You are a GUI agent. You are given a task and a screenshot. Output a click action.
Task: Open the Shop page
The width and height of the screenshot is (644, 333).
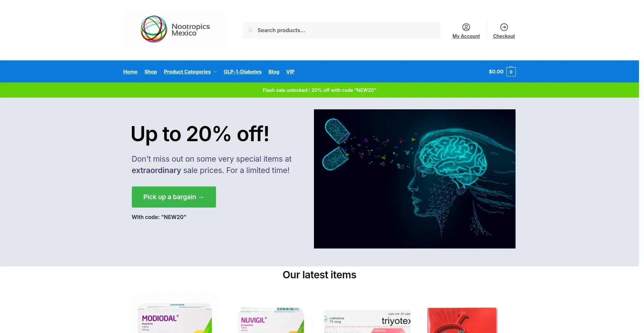tap(151, 72)
